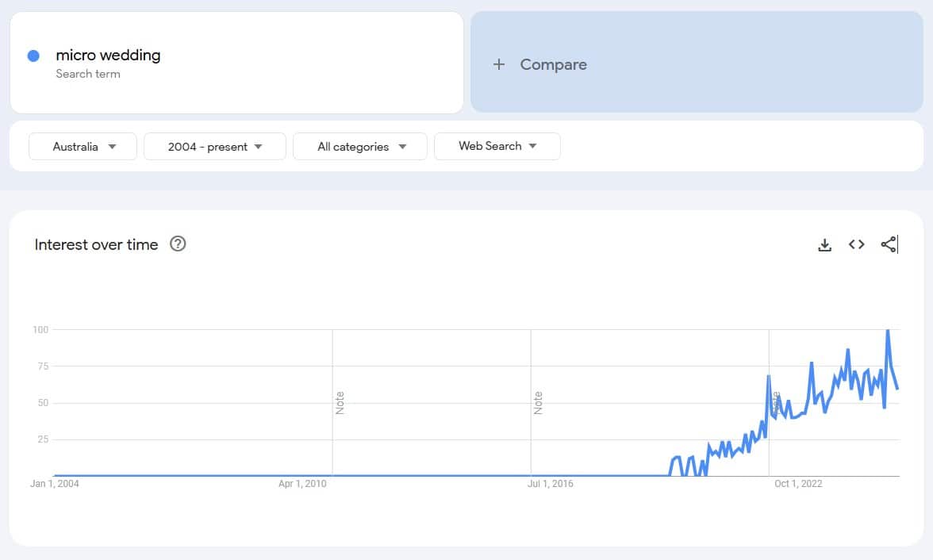Open the All categories dropdown
This screenshot has width=933, height=560.
pyautogui.click(x=359, y=146)
